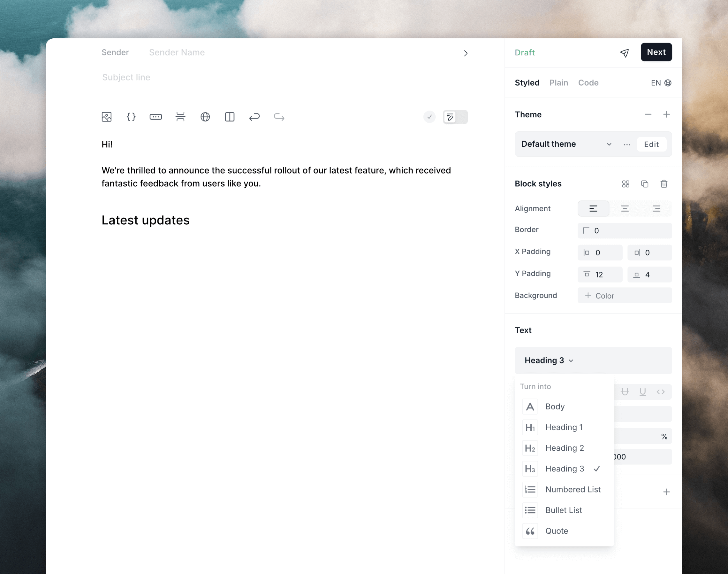Viewport: 728px width, 574px height.
Task: Click the insert image toolbar icon
Action: click(106, 117)
